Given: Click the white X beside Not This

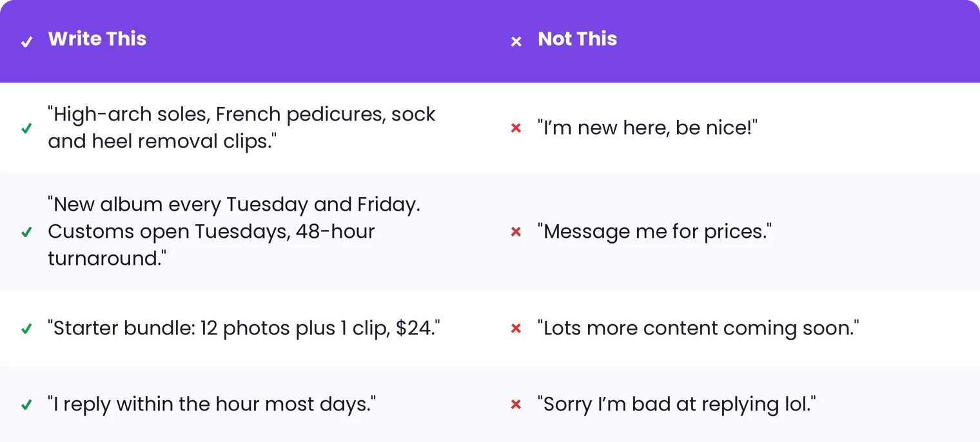Looking at the screenshot, I should [516, 42].
